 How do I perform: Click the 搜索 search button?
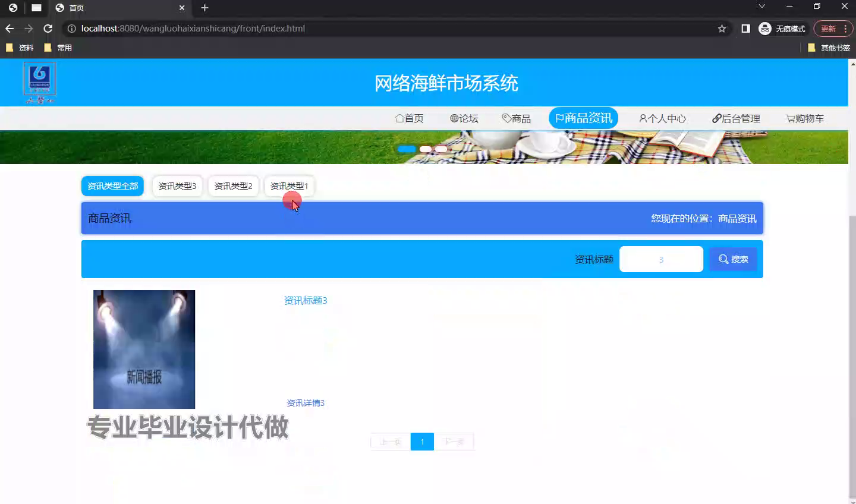point(733,259)
